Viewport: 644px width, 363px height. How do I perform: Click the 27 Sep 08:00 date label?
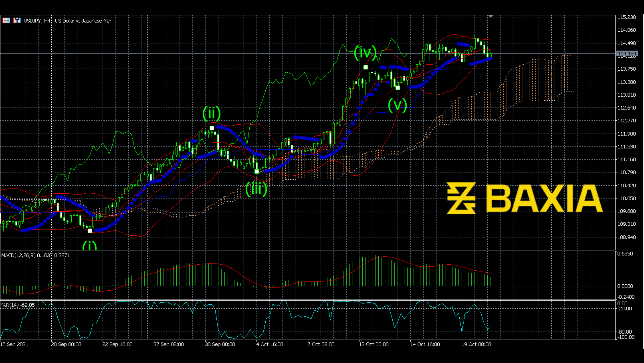click(168, 344)
